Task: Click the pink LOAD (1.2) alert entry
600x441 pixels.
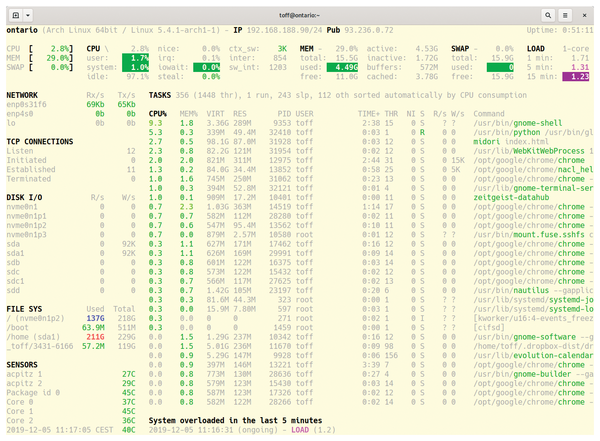Action: click(x=313, y=430)
